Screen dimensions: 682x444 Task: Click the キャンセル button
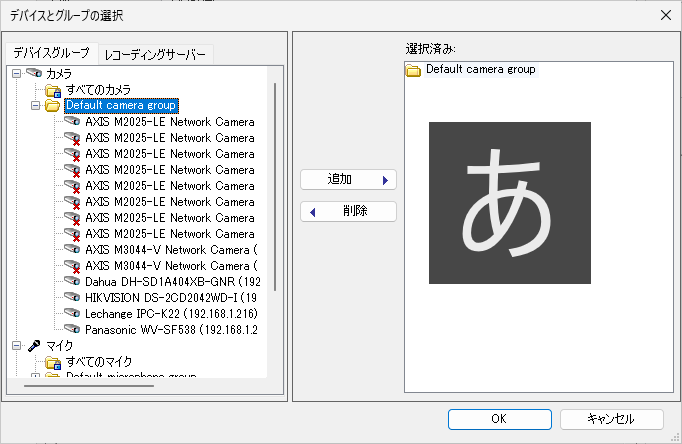[612, 419]
